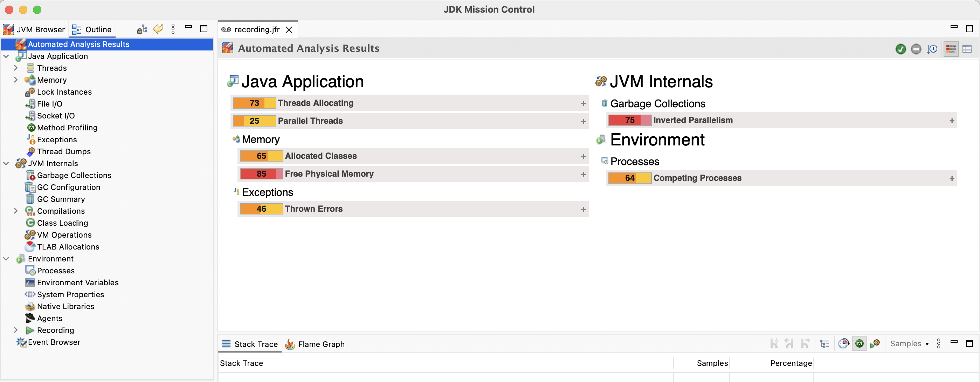Viewport: 980px width, 382px height.
Task: Expand the Free Physical Memory result
Action: pyautogui.click(x=583, y=174)
